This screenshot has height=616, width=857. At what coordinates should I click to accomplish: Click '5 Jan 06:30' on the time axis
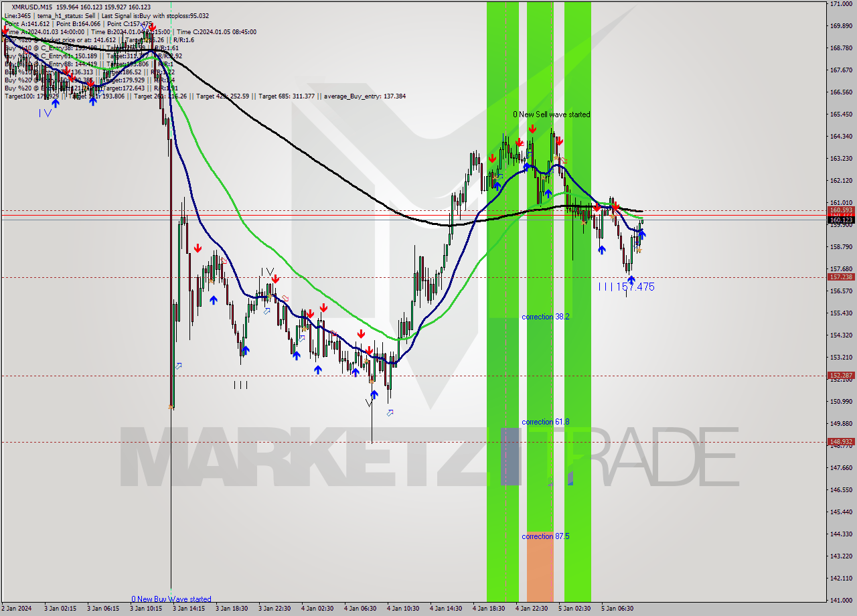(x=617, y=609)
